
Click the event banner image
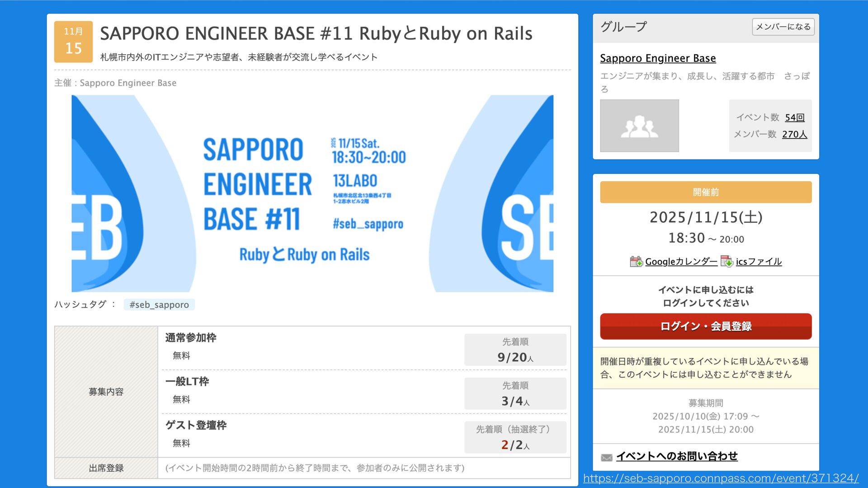point(312,193)
